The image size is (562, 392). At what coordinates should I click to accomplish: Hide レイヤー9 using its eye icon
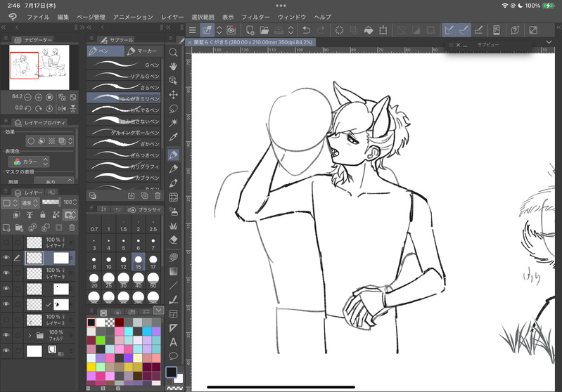6,273
